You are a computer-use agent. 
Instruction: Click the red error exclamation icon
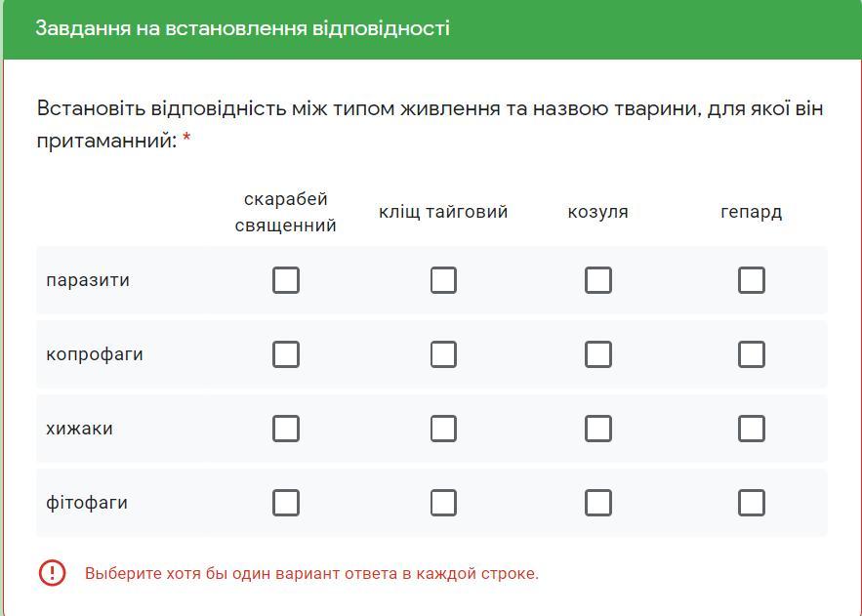(x=52, y=573)
